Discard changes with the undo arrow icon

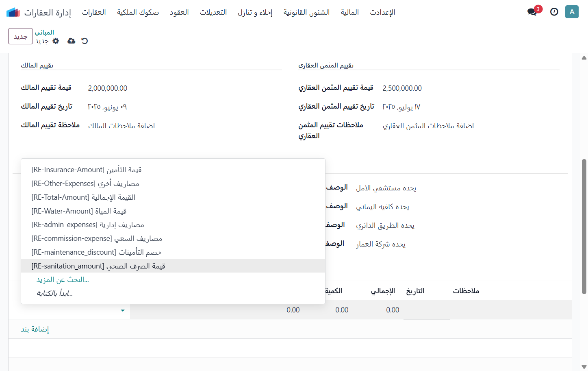[85, 41]
